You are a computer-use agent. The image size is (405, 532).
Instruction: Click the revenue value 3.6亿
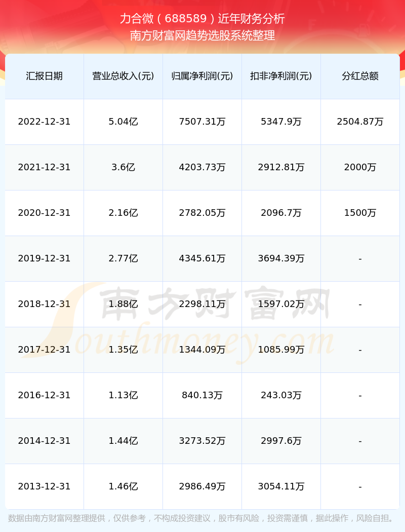124,167
